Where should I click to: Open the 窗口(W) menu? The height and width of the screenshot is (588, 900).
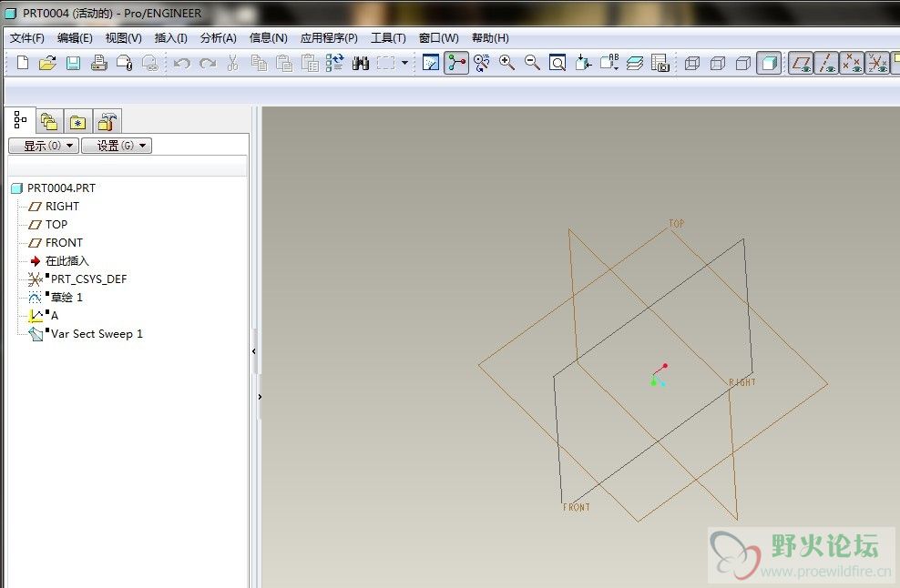(x=438, y=38)
